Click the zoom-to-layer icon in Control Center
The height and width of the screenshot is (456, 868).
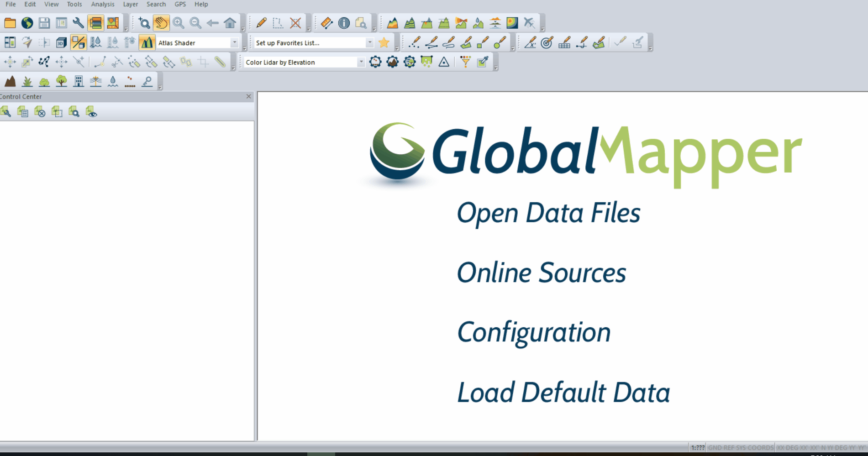click(74, 112)
